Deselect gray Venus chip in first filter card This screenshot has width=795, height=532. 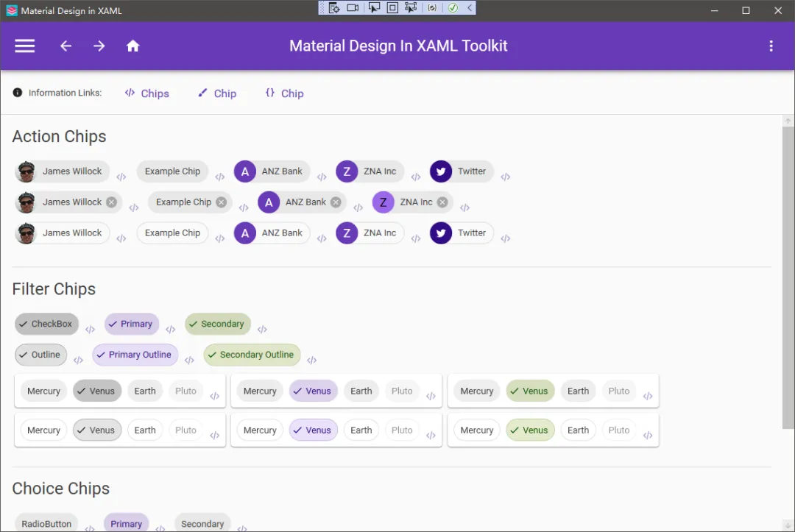[x=97, y=391]
